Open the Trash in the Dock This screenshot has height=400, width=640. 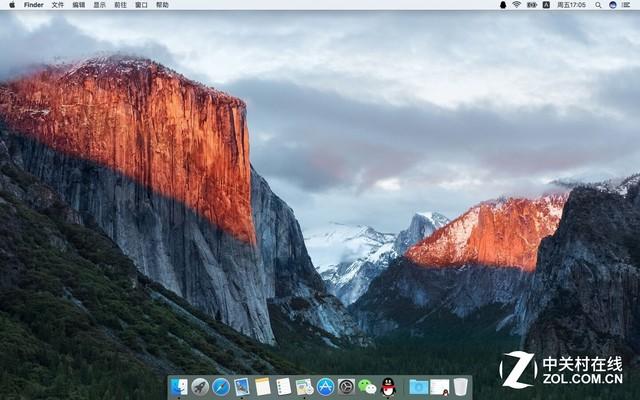click(460, 387)
